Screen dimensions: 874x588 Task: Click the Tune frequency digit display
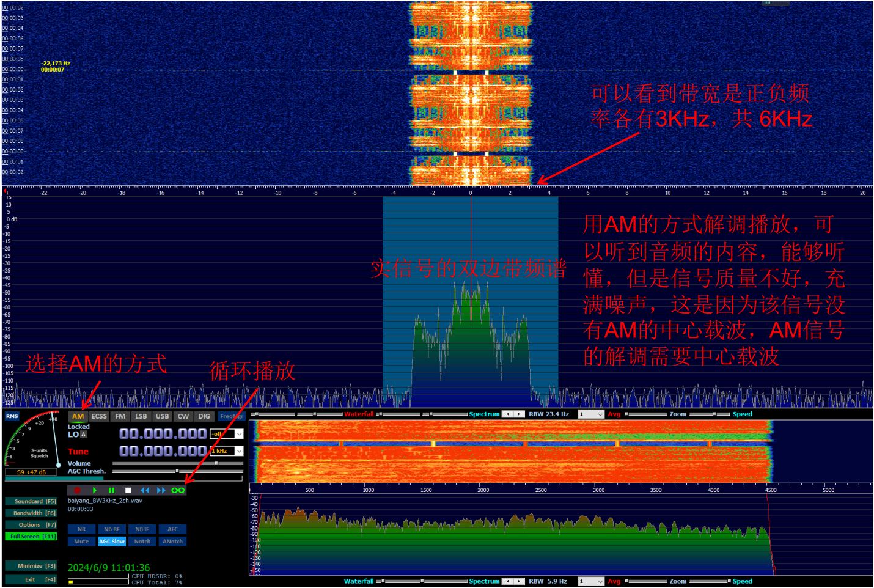[163, 451]
